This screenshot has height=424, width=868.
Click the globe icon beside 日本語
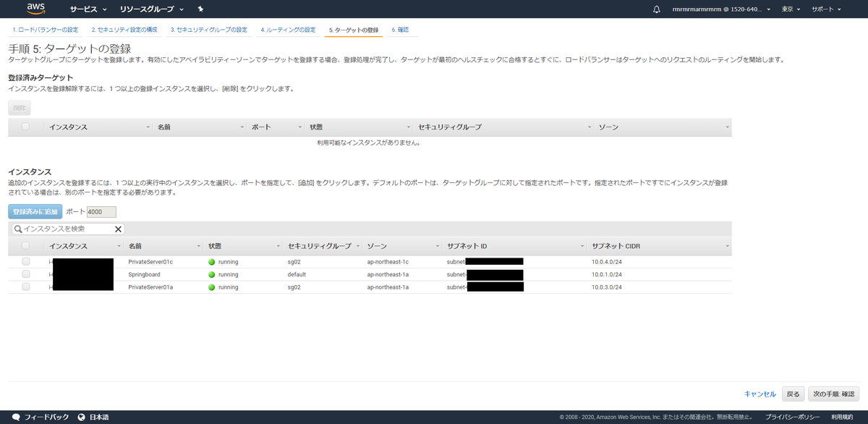pyautogui.click(x=82, y=417)
